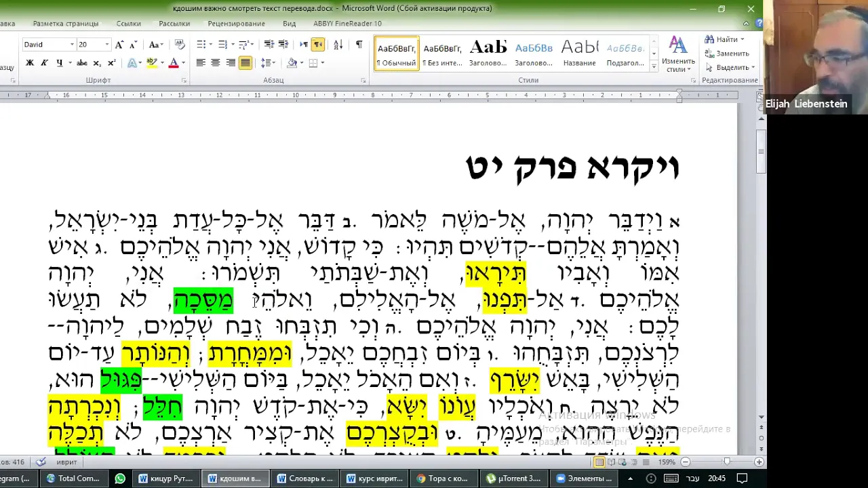The height and width of the screenshot is (488, 868).
Task: Open WhatsApp from taskbar
Action: click(120, 479)
